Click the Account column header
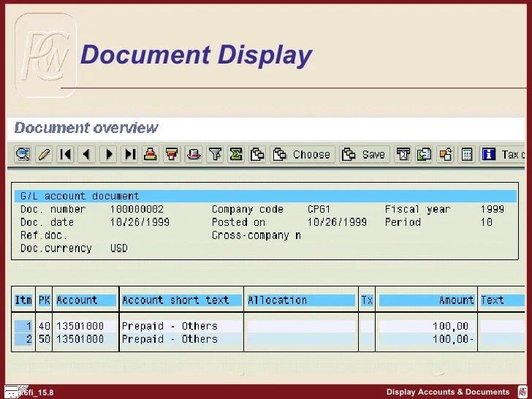This screenshot has width=532, height=399. pyautogui.click(x=85, y=300)
